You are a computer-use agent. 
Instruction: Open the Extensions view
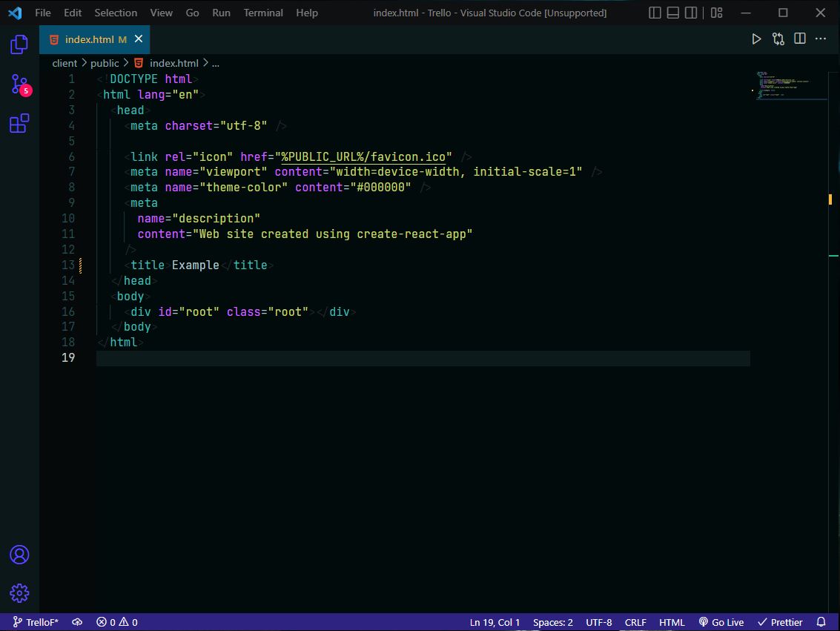(19, 123)
